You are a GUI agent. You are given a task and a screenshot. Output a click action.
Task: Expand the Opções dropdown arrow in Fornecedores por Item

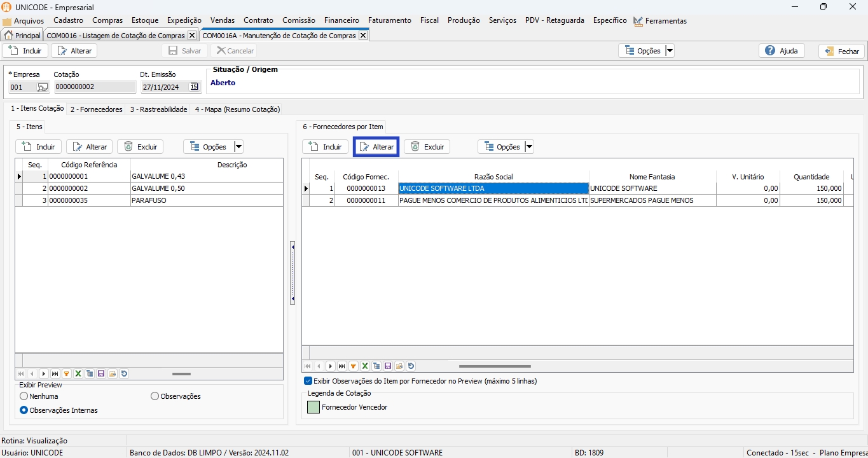[x=529, y=147]
